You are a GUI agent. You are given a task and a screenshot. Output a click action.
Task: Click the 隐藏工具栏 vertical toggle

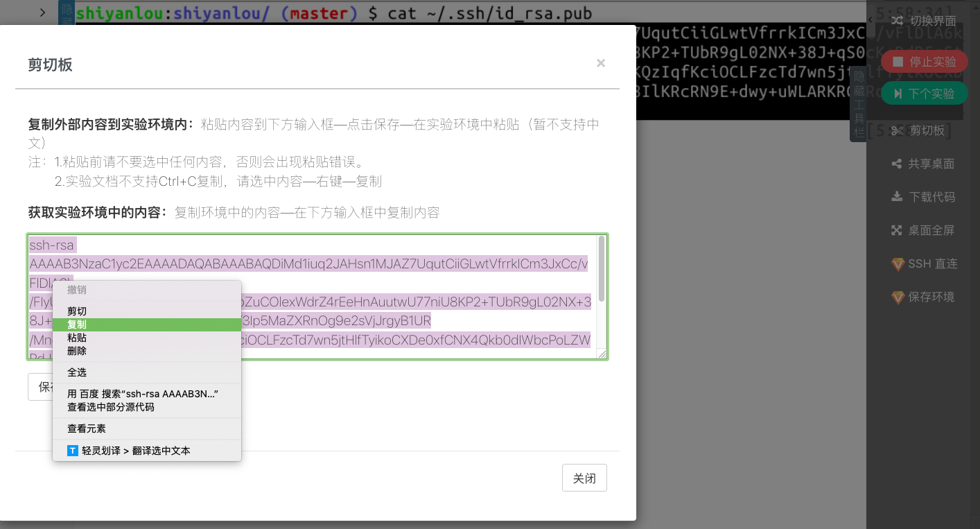click(x=858, y=103)
